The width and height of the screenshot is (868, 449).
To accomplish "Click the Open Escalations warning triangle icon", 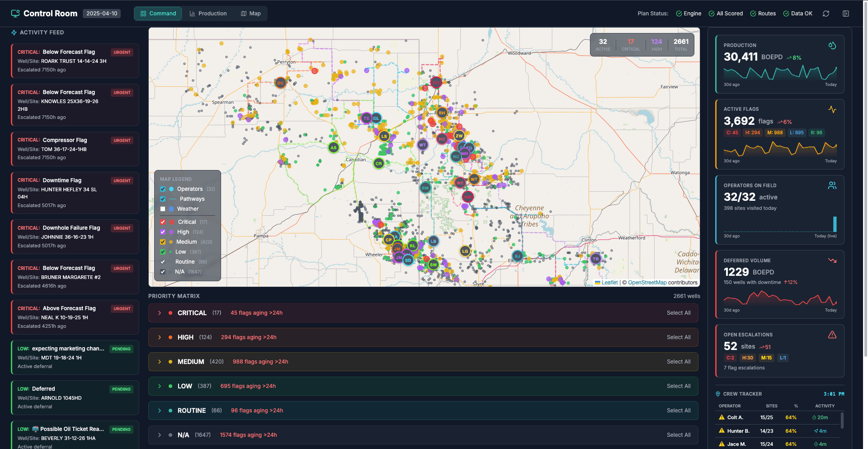I will tap(832, 335).
